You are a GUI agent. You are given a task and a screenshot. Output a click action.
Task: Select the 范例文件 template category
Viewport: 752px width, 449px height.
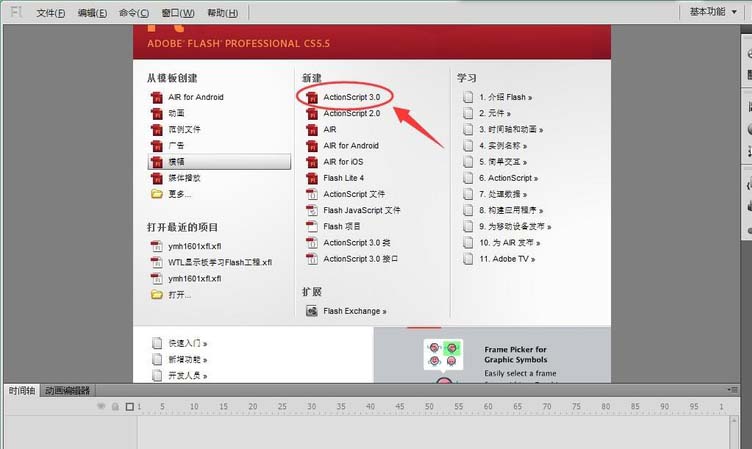(x=184, y=130)
